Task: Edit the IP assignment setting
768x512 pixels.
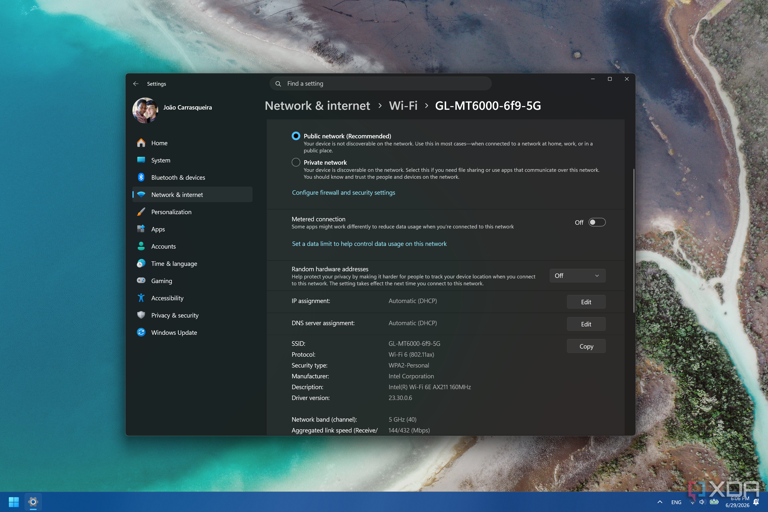Action: (586, 302)
